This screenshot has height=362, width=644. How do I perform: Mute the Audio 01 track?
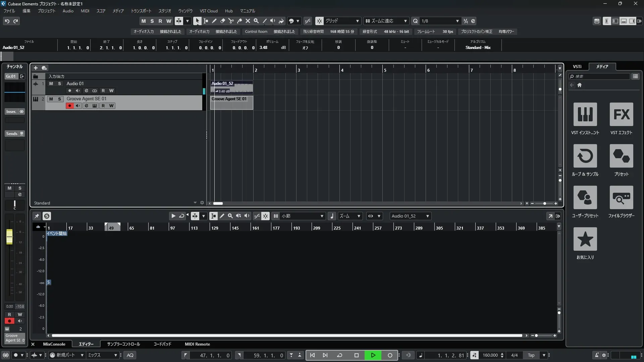pyautogui.click(x=51, y=83)
